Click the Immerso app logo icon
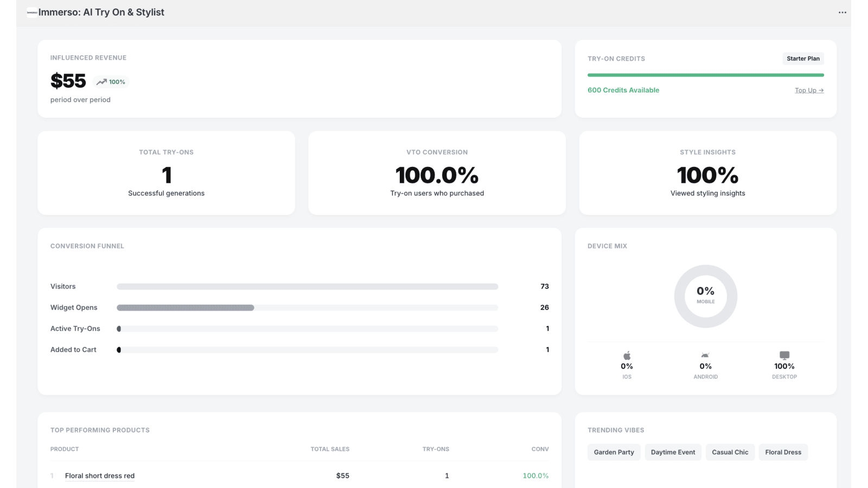868x488 pixels. point(31,12)
